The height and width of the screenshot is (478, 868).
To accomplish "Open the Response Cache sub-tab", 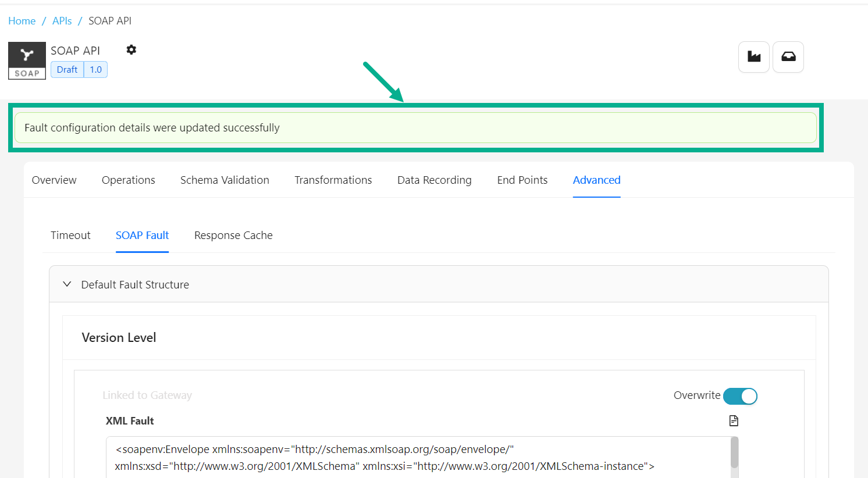I will pyautogui.click(x=233, y=236).
